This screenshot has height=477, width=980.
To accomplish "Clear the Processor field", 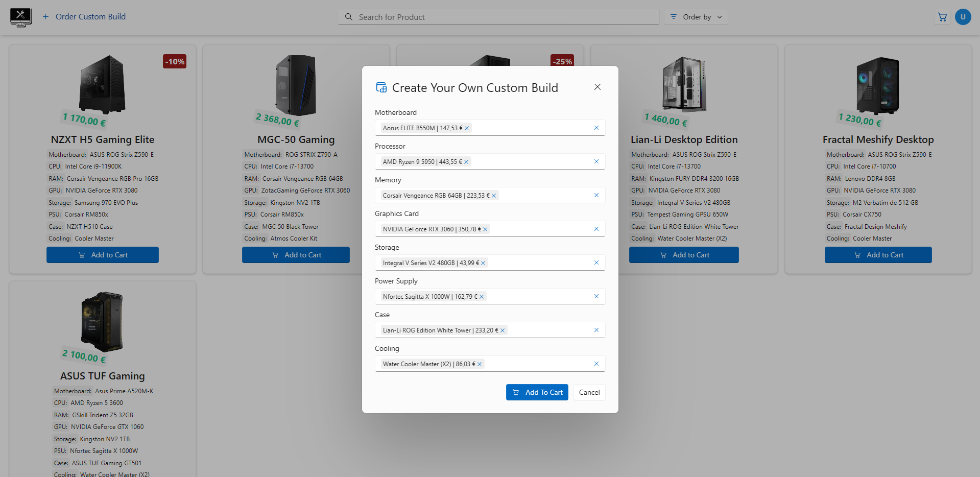I will 596,161.
